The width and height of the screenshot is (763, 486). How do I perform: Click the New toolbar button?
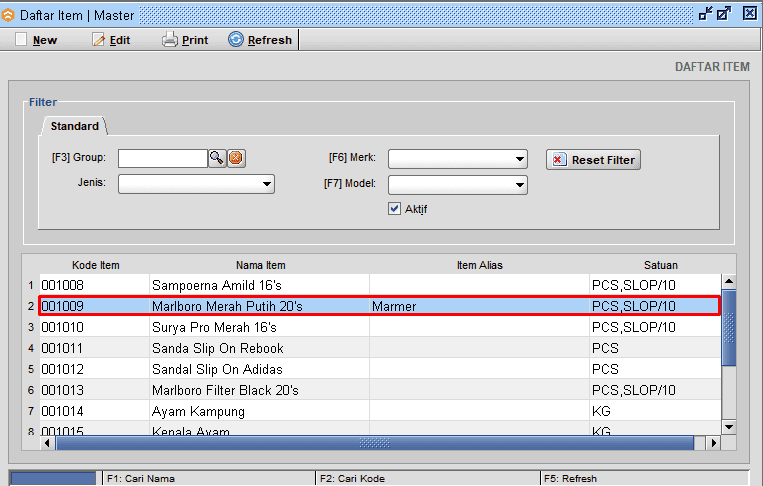tap(36, 40)
